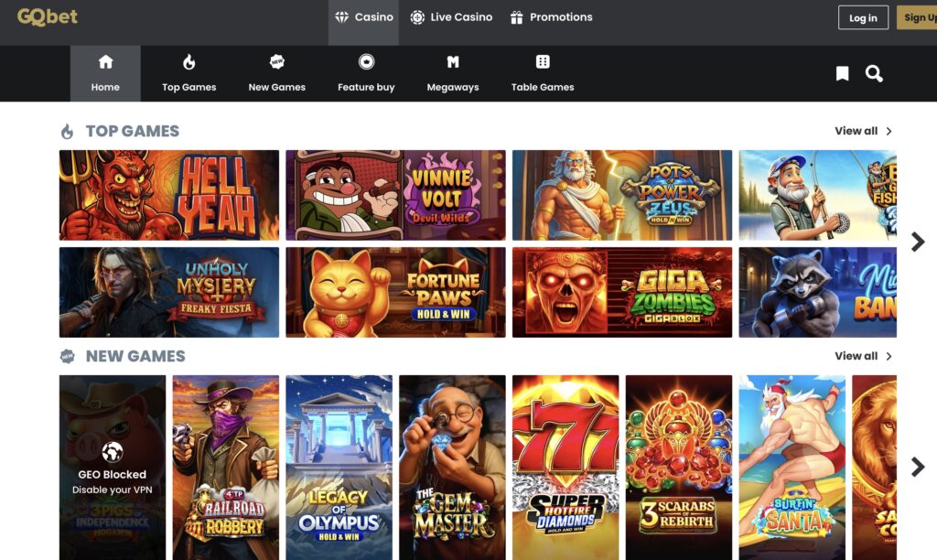Open the Super Hotfire Diamonds game

click(565, 468)
